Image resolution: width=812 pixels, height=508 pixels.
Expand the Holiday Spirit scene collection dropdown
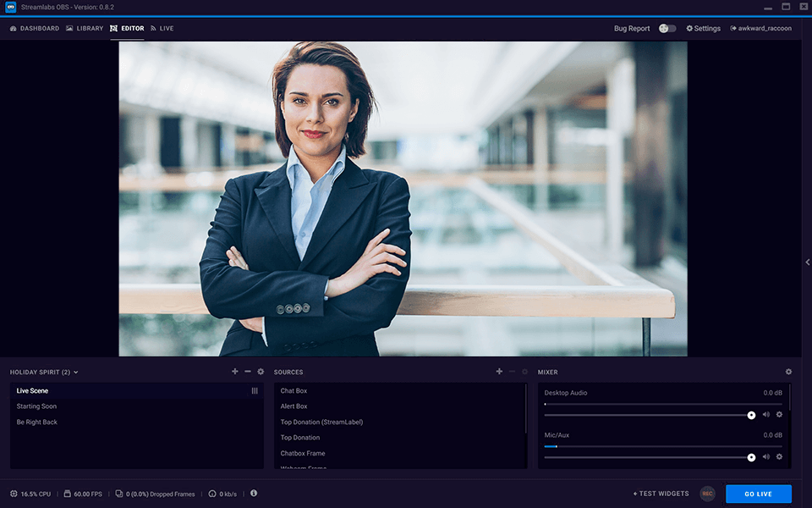(x=74, y=372)
